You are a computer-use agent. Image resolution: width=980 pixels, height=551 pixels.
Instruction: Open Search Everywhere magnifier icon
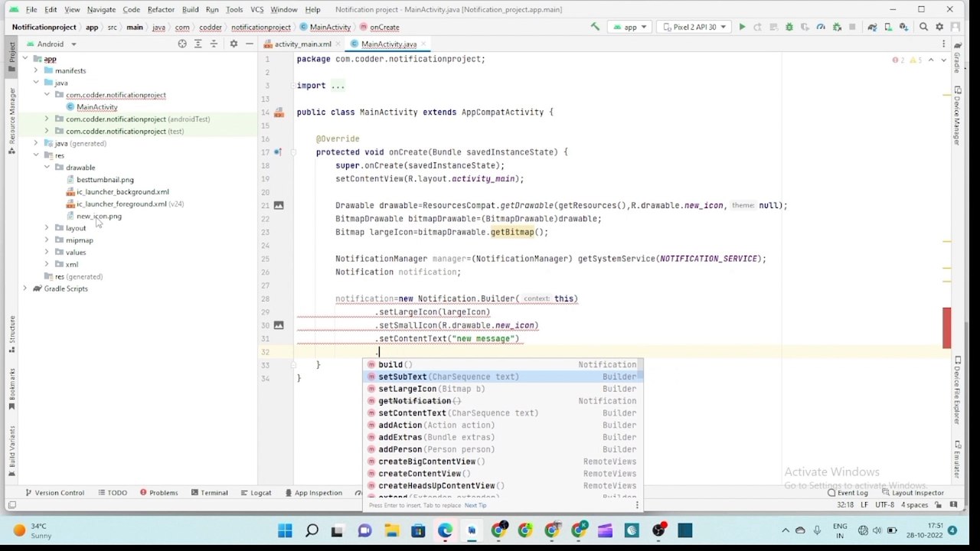(923, 27)
